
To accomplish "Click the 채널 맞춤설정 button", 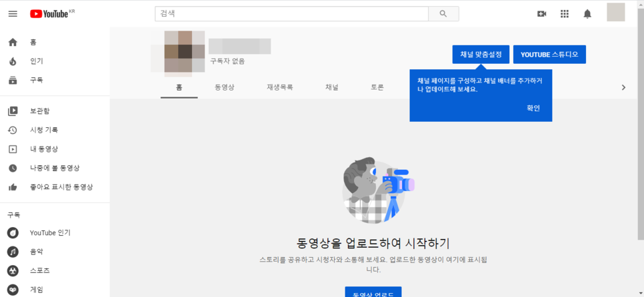I will pos(481,54).
